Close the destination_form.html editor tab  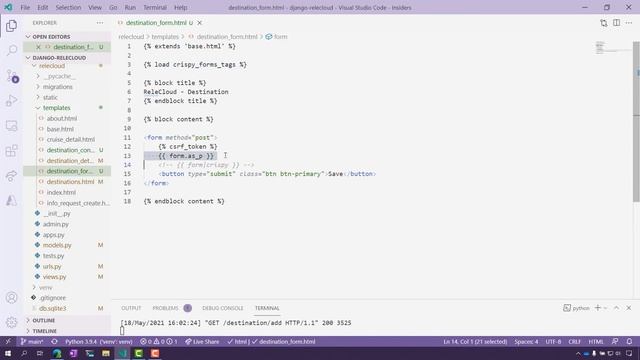coord(200,23)
